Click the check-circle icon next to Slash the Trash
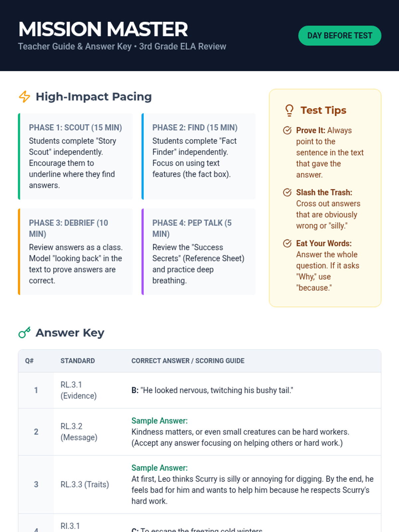Viewport: 399px width, 532px height. (287, 193)
